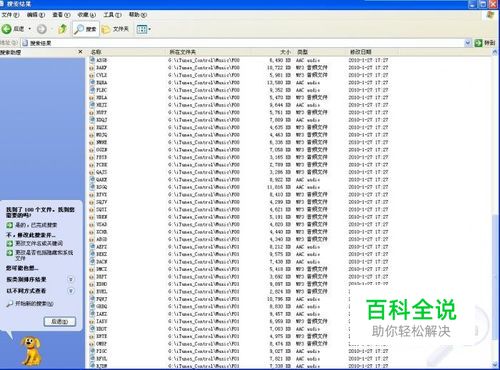Click the 转到 Go button
The height and width of the screenshot is (370, 500).
click(485, 43)
